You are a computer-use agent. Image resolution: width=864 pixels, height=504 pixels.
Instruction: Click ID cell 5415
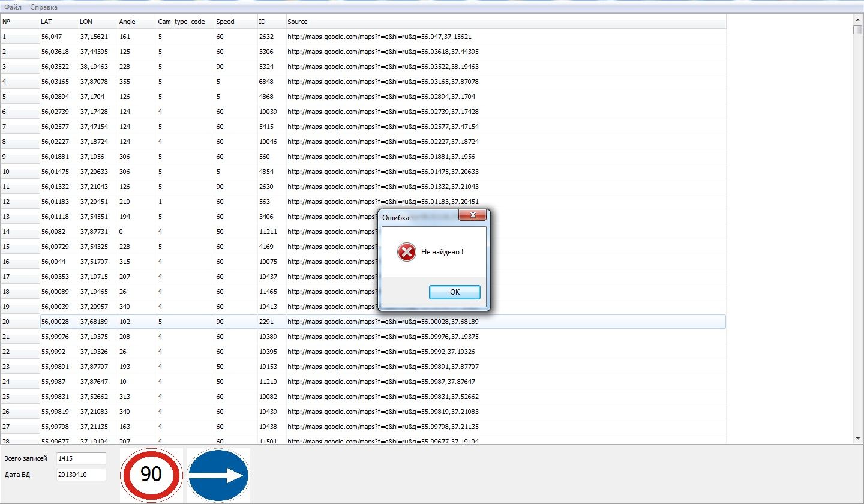(x=271, y=127)
